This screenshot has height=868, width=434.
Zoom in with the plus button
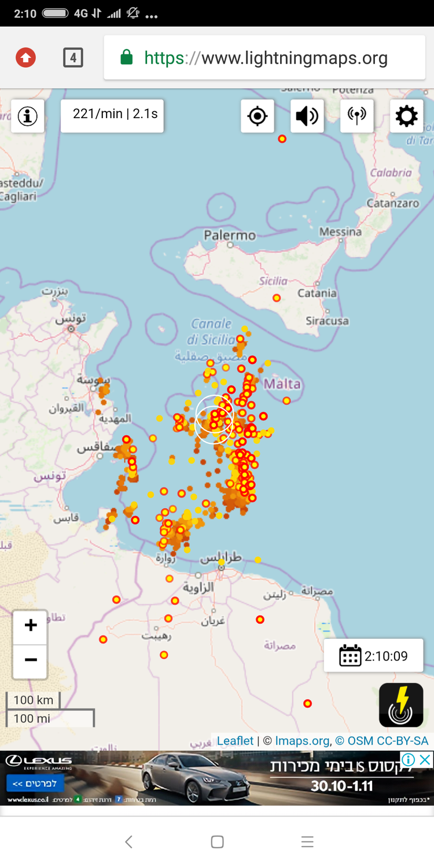[x=31, y=626]
